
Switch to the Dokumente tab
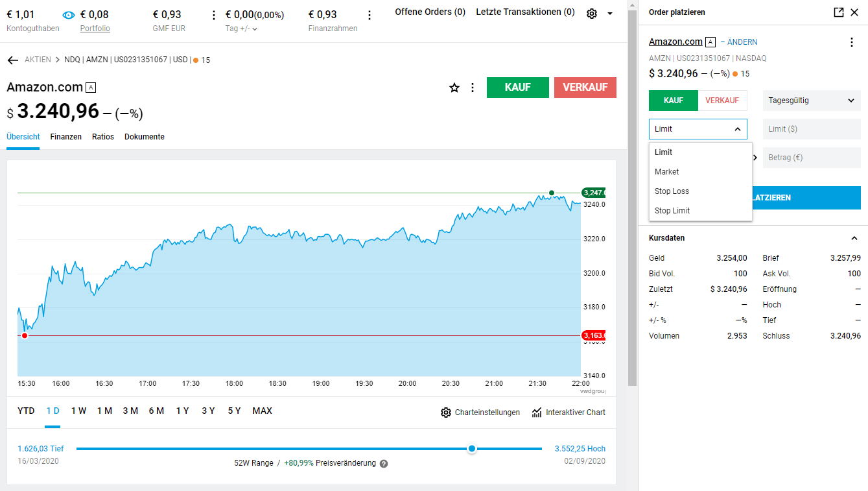(x=145, y=137)
